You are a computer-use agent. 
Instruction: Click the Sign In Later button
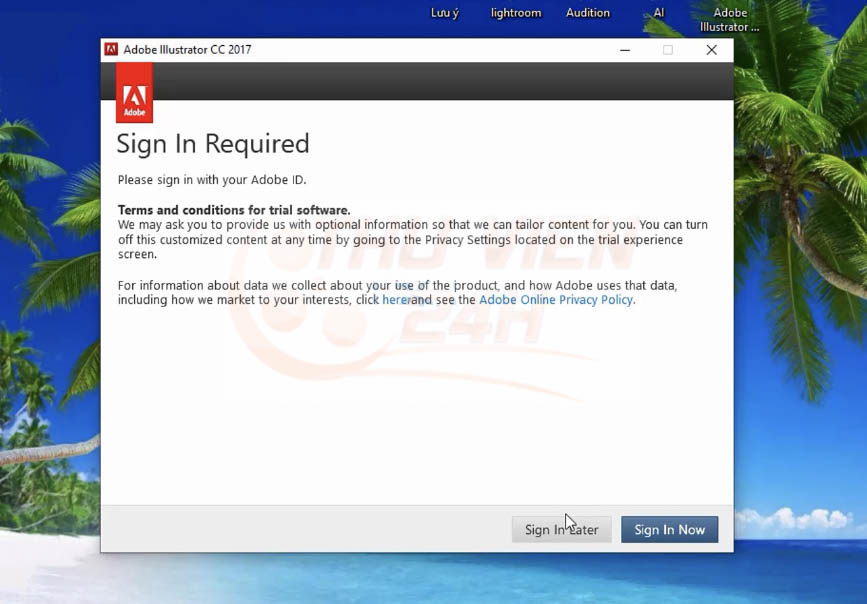561,529
